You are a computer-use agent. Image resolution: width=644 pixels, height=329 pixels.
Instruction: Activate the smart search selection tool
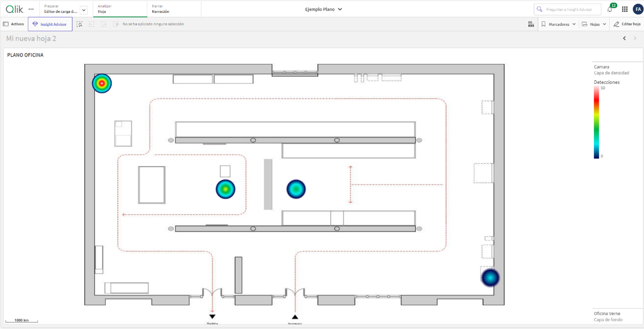coord(79,24)
